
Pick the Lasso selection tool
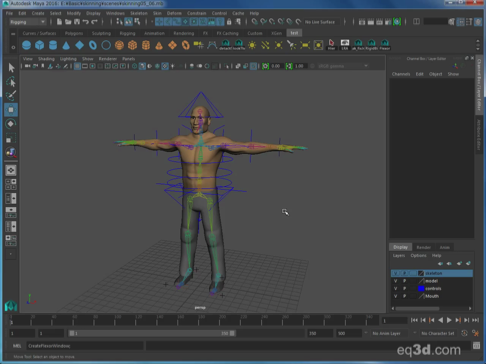pyautogui.click(x=11, y=82)
